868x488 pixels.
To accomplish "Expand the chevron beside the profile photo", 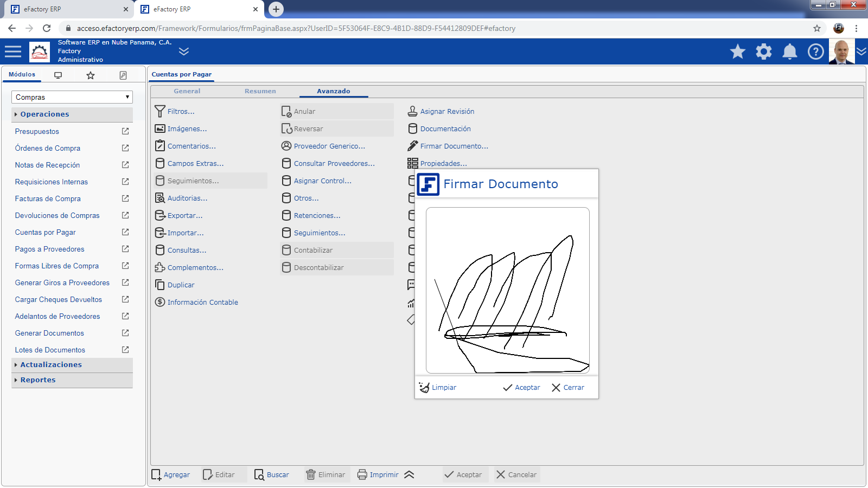I will click(861, 52).
